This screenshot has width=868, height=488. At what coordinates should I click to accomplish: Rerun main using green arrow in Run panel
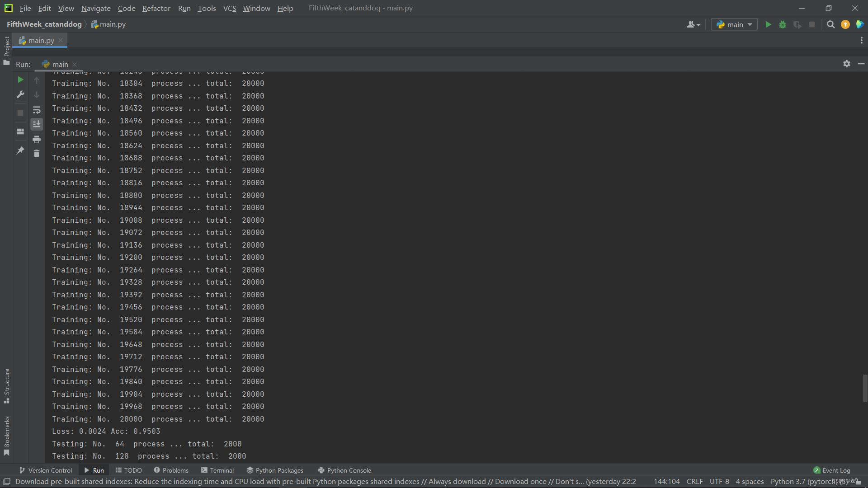tap(20, 80)
